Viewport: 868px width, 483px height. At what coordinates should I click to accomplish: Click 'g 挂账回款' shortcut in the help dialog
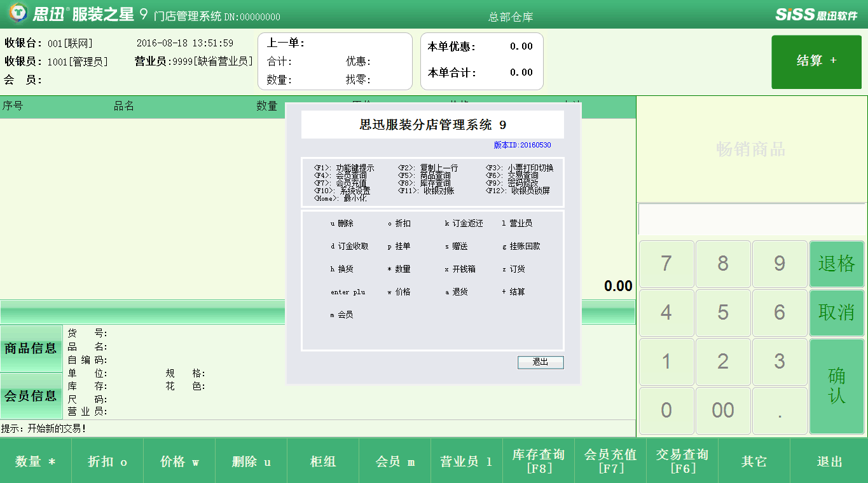click(521, 247)
